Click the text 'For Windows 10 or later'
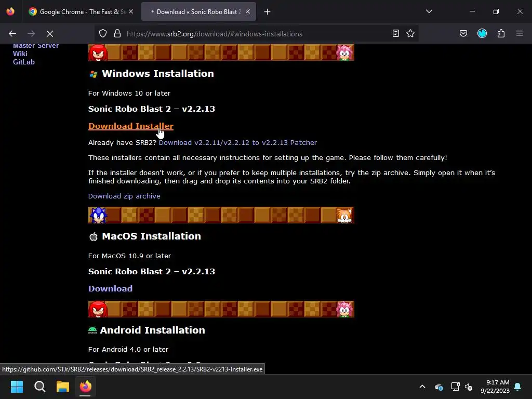The width and height of the screenshot is (532, 399). (x=129, y=94)
